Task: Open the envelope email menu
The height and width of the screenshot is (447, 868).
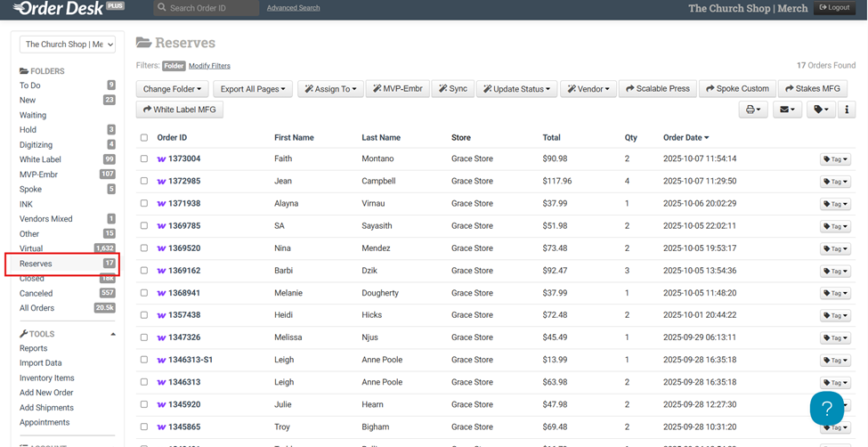Action: tap(785, 110)
